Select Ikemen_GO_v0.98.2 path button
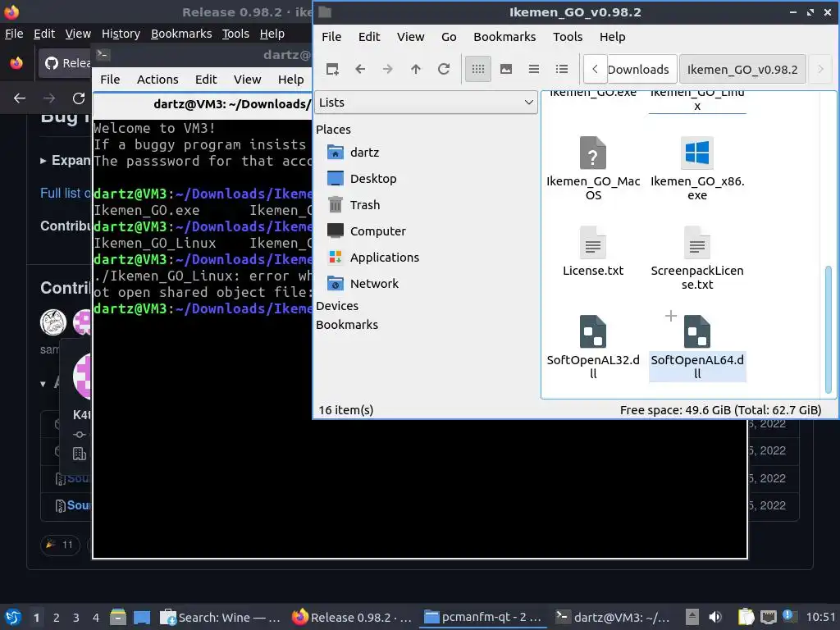840x630 pixels. (742, 70)
